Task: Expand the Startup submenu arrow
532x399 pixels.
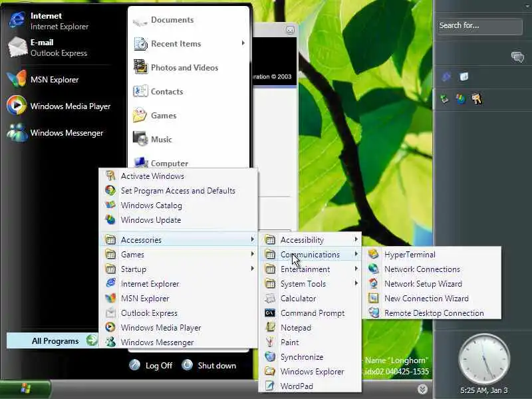Action: (253, 269)
